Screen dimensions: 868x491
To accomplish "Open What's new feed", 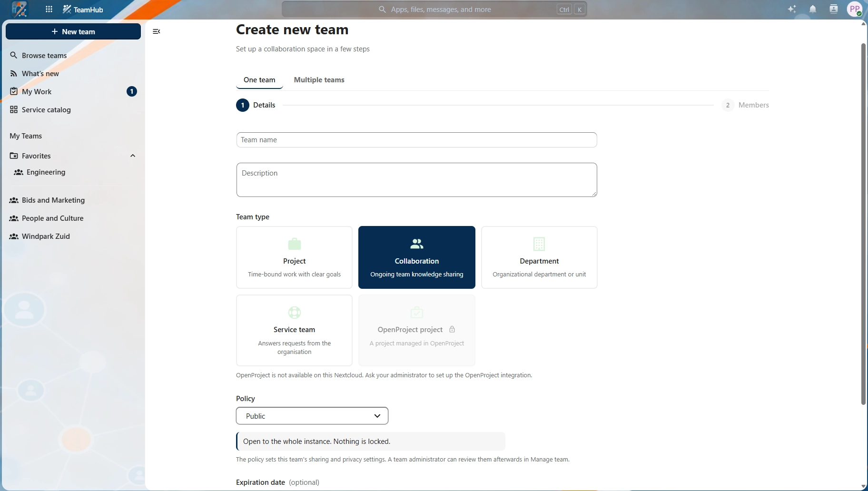I will point(73,73).
